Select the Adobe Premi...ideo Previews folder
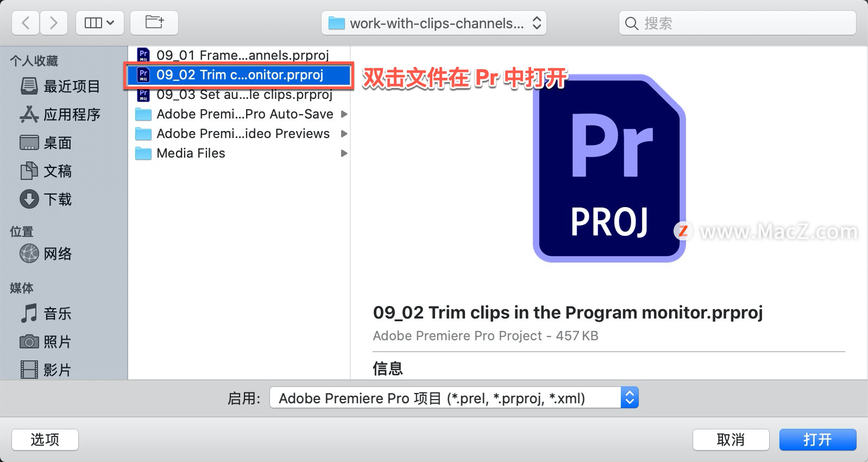This screenshot has height=462, width=868. [x=239, y=134]
